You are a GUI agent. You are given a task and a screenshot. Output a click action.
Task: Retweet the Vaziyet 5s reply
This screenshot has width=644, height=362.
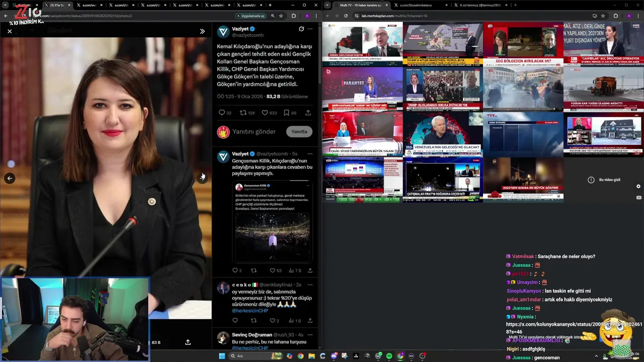254,270
